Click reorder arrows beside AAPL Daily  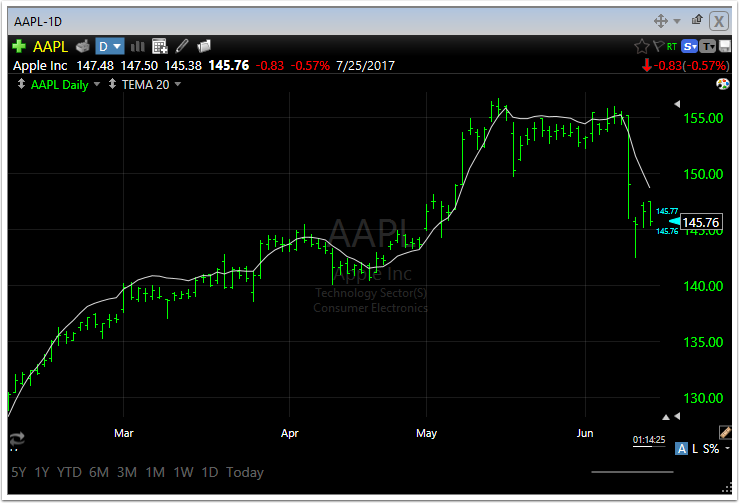pyautogui.click(x=21, y=84)
